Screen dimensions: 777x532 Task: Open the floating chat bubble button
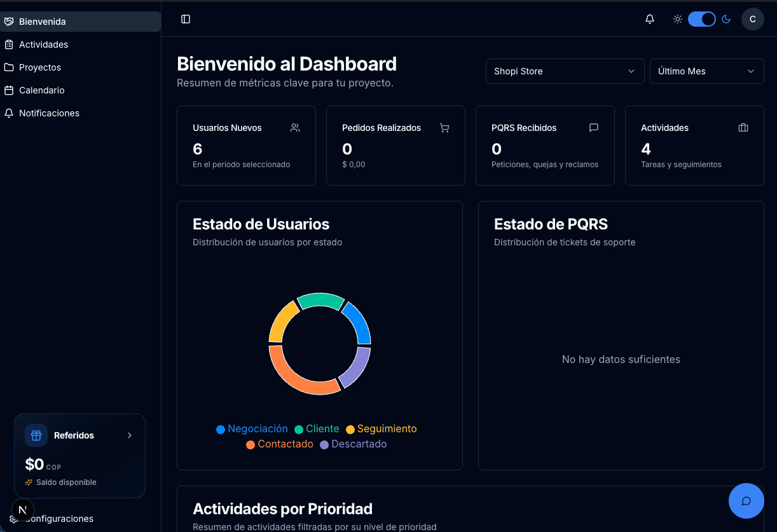pyautogui.click(x=746, y=501)
